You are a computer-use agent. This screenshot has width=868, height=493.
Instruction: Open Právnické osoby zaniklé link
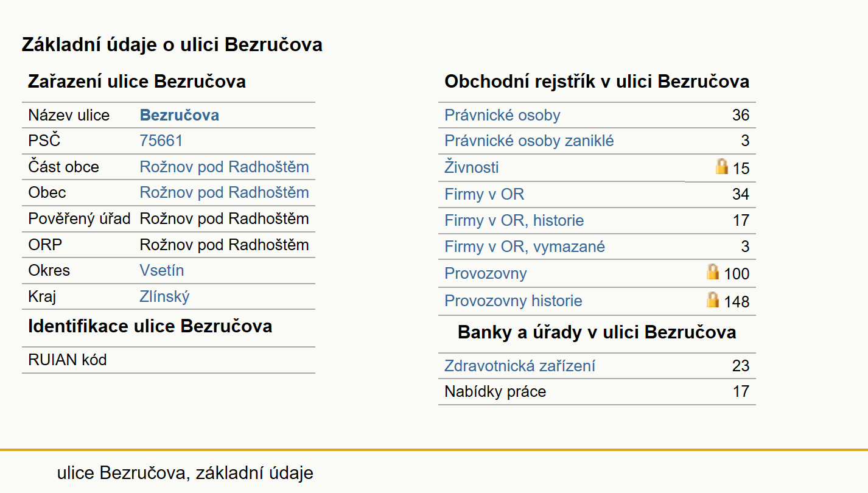(x=529, y=141)
